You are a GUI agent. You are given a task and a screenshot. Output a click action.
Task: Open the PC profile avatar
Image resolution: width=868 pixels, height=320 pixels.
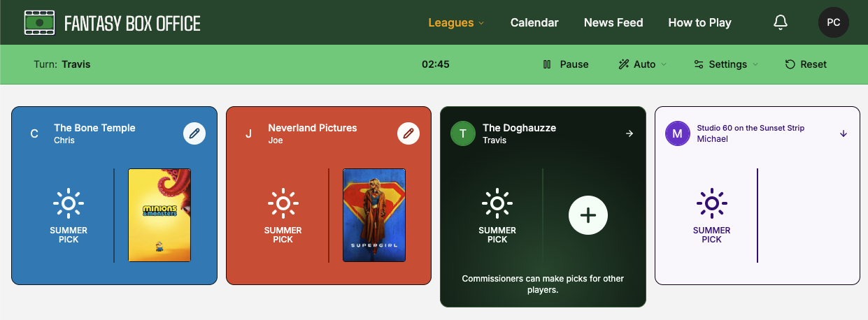coord(834,22)
